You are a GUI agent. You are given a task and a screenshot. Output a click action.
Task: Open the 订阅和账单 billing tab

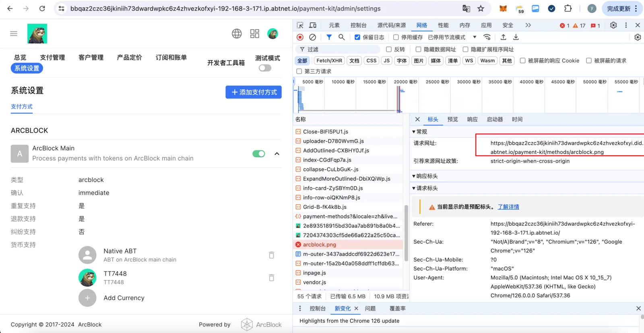point(171,58)
